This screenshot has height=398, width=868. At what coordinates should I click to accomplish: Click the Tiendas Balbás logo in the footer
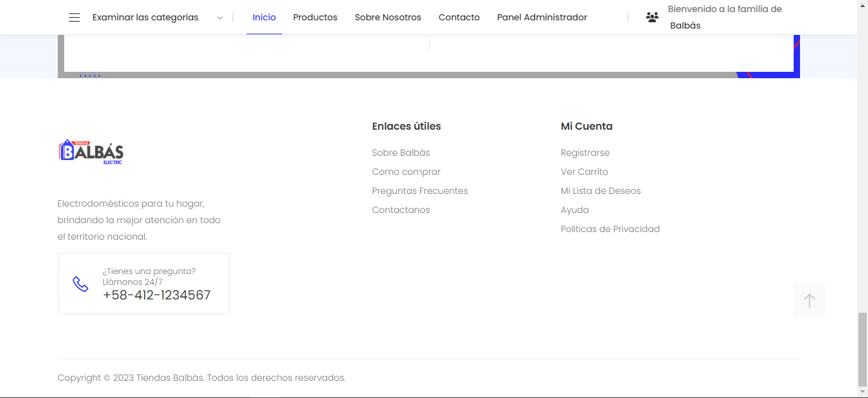90,152
